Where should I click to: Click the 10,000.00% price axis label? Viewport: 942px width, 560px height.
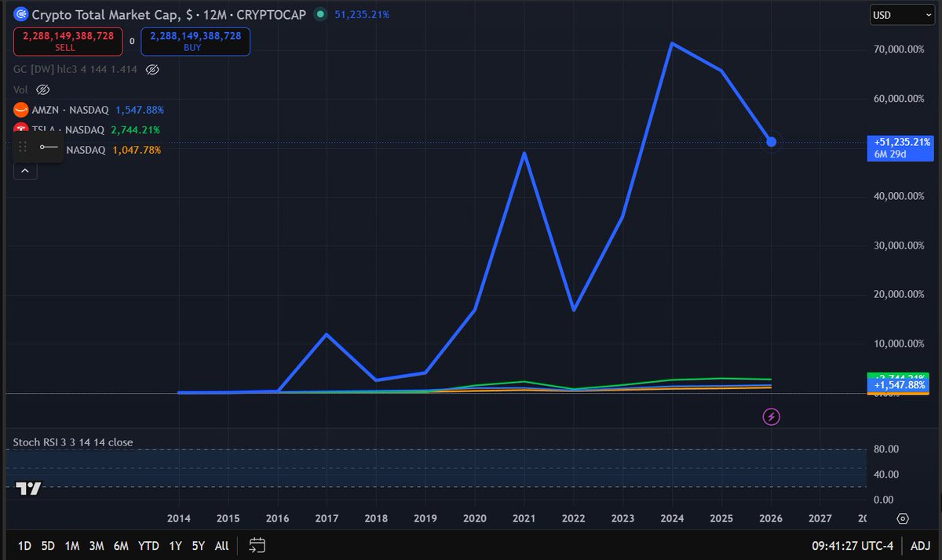tap(900, 344)
